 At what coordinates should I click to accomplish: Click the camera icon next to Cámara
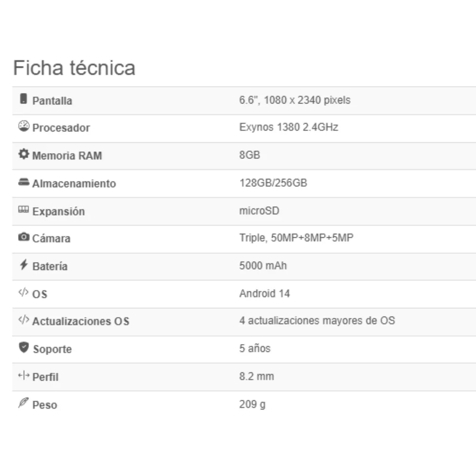tap(24, 237)
